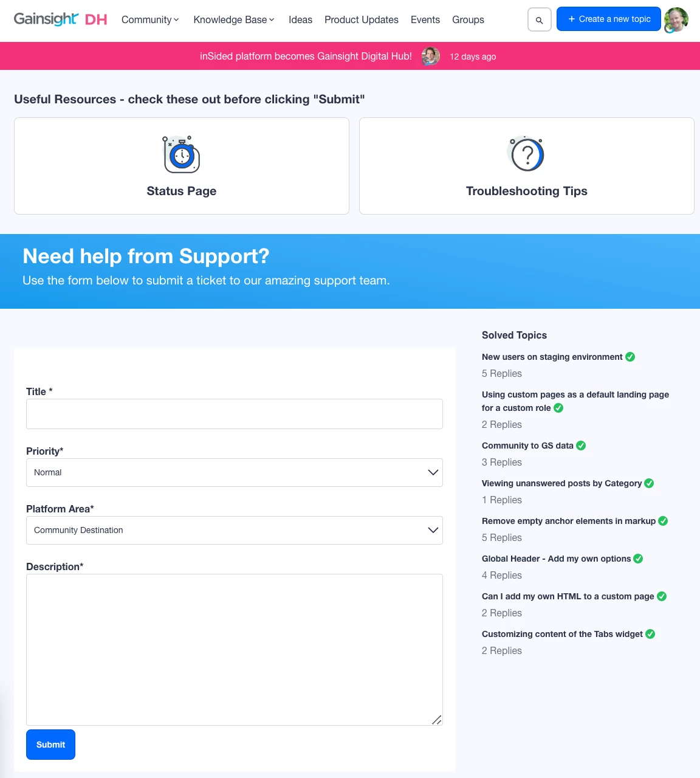Click the 12 days ago timestamp
The width and height of the screenshot is (700, 778).
[473, 57]
